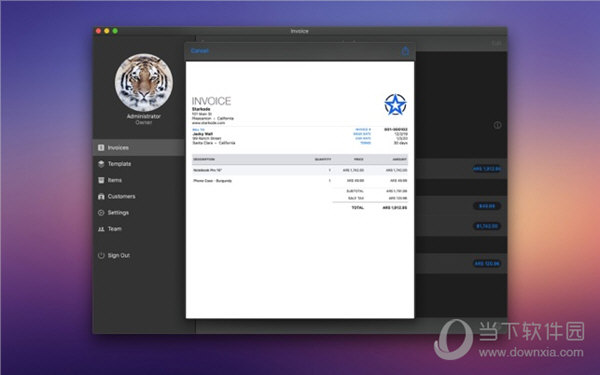Click the AMOUNT column header
The image size is (600, 375).
(399, 159)
